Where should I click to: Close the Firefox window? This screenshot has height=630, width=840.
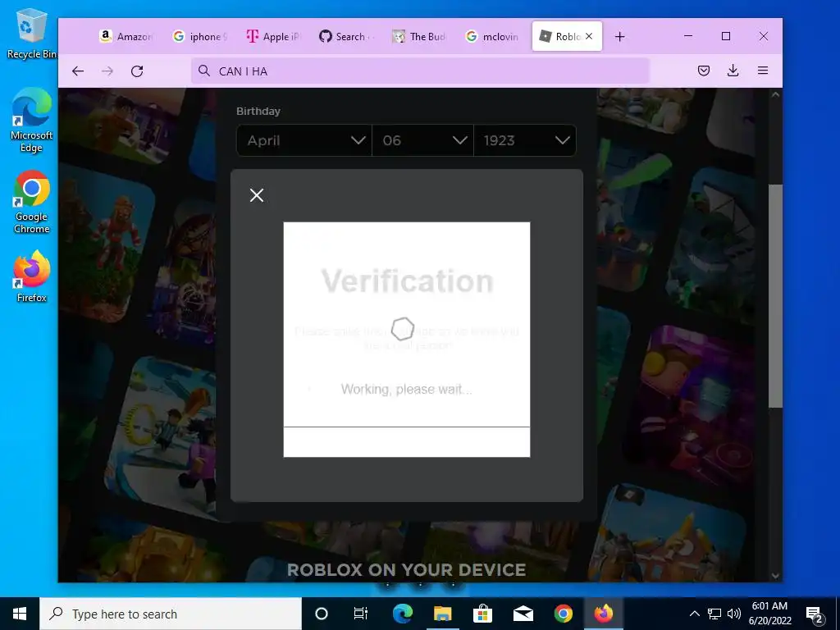pyautogui.click(x=764, y=36)
